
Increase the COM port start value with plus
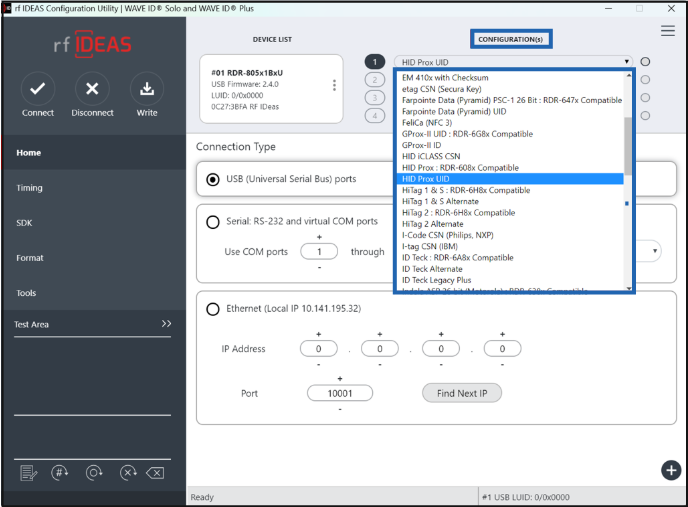click(319, 237)
